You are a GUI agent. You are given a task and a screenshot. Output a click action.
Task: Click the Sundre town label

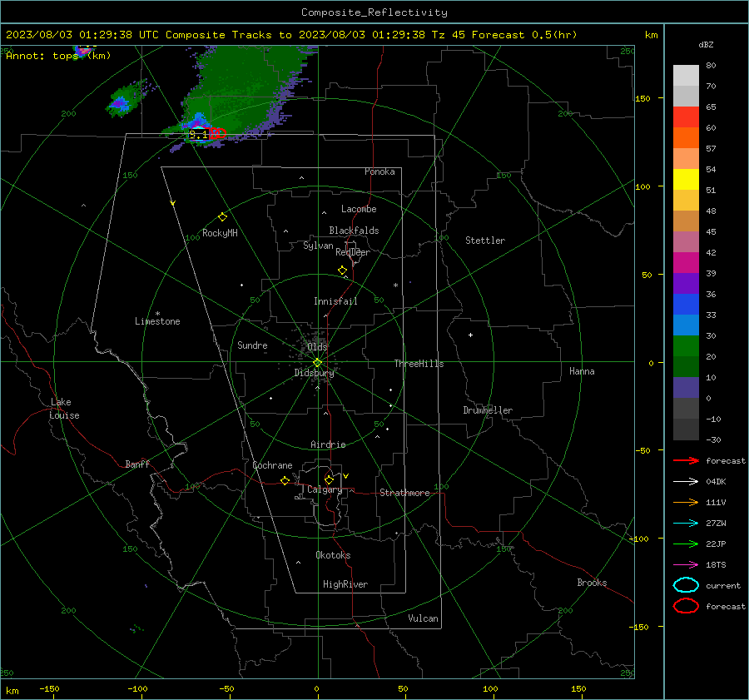(x=252, y=345)
